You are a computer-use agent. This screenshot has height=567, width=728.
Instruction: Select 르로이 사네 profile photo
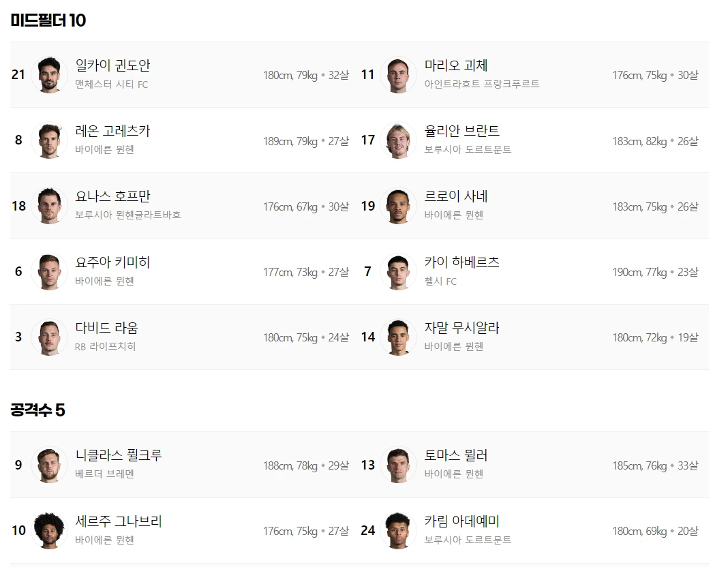pos(398,206)
